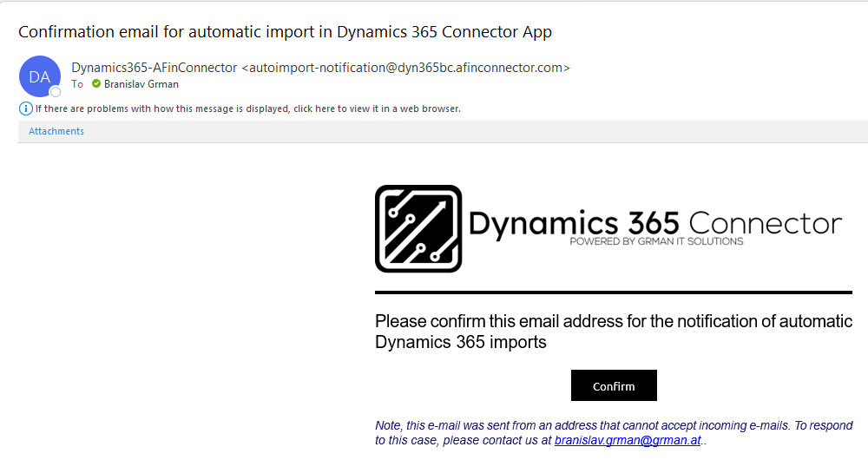Click the blue info icon in message bar

25,108
